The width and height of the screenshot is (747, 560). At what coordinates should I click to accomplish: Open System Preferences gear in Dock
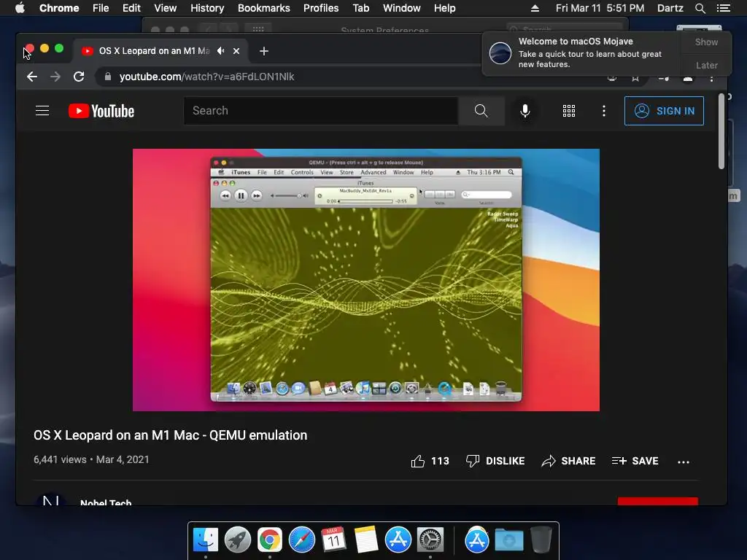coord(430,540)
